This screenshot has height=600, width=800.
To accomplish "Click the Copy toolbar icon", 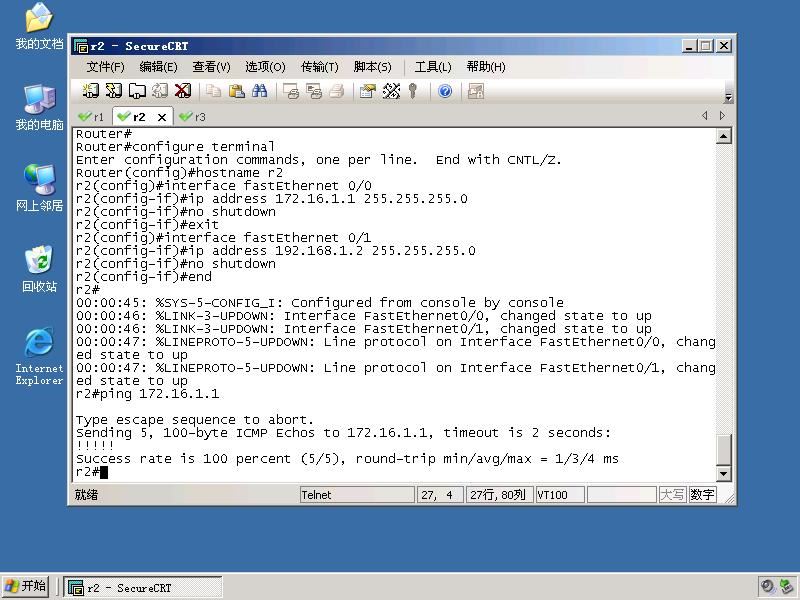I will [213, 91].
